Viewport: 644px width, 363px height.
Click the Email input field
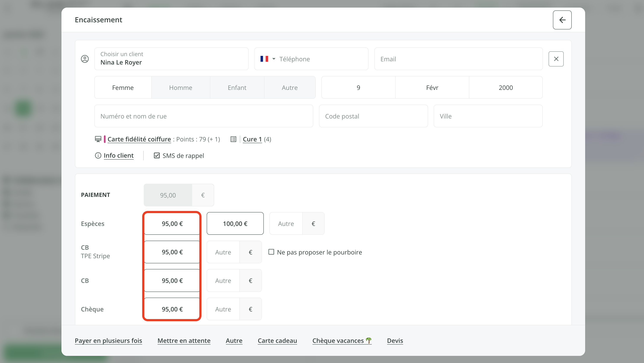[458, 59]
